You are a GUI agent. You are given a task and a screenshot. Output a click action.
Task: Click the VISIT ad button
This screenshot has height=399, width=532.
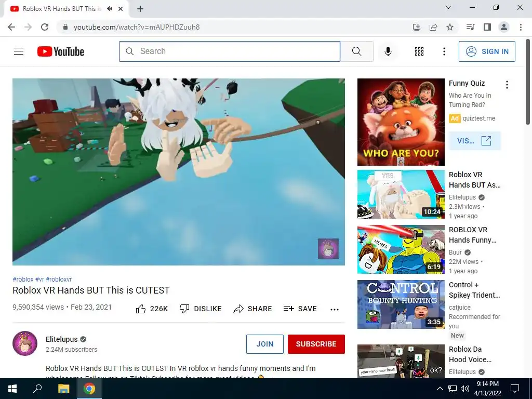(474, 141)
